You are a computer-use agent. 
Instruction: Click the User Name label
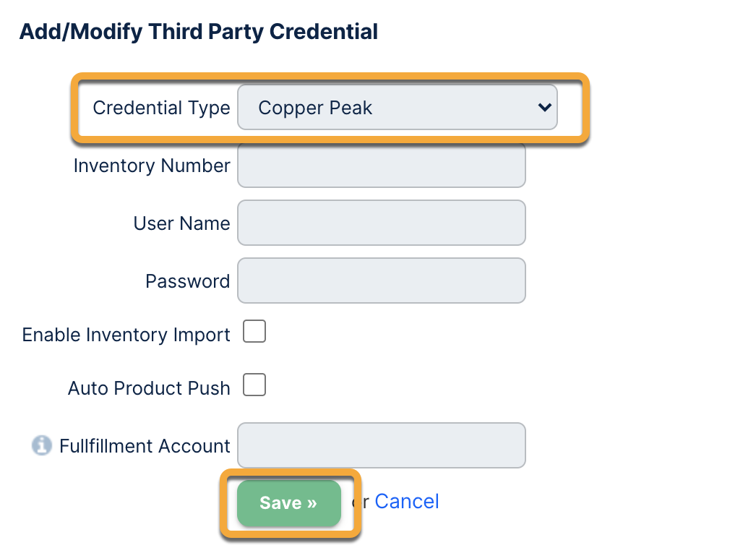[181, 224]
